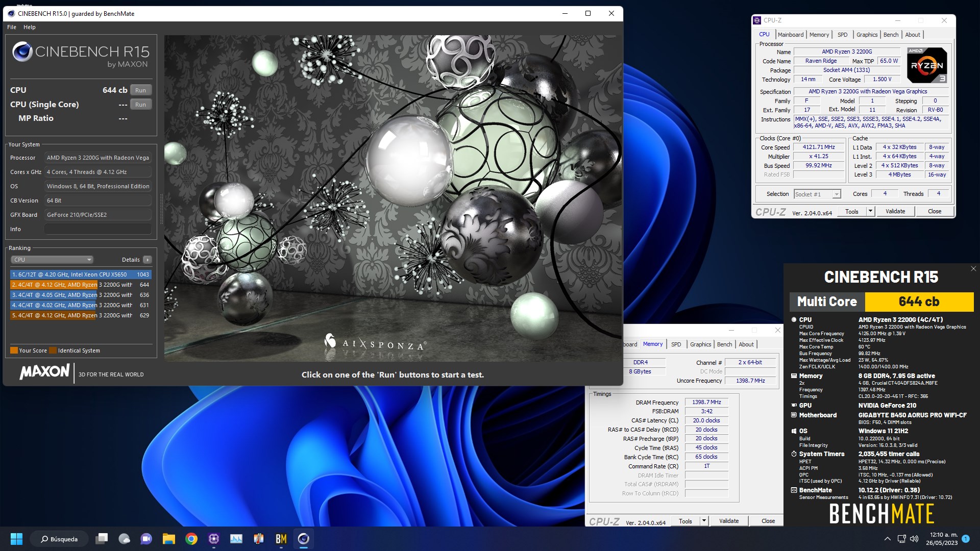Open the Socket #1 selection dropdown
Screen dimensions: 980x551
point(817,194)
